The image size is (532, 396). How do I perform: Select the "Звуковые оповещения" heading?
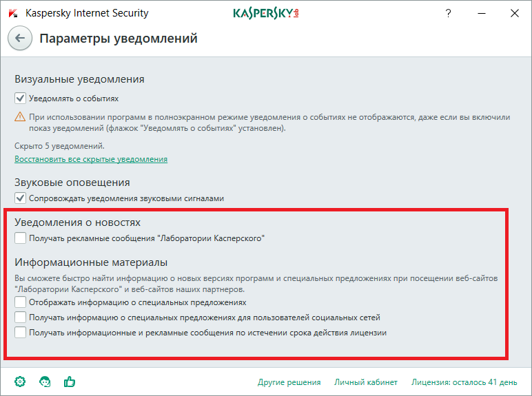point(72,183)
